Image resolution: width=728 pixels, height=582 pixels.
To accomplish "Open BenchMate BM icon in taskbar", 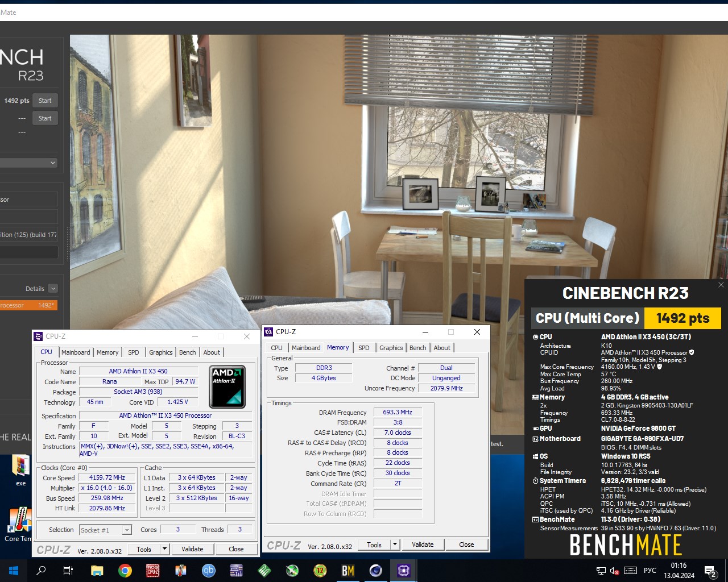I will 348,571.
